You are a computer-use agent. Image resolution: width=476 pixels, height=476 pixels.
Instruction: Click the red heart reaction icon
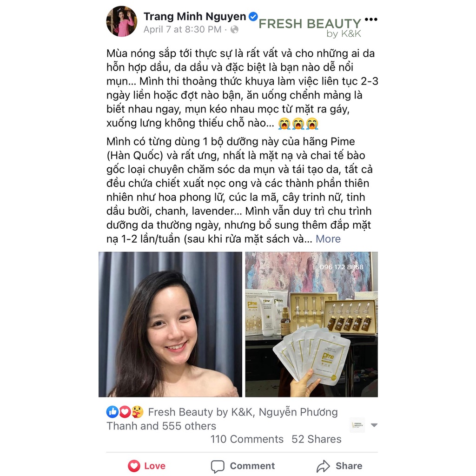(x=125, y=412)
